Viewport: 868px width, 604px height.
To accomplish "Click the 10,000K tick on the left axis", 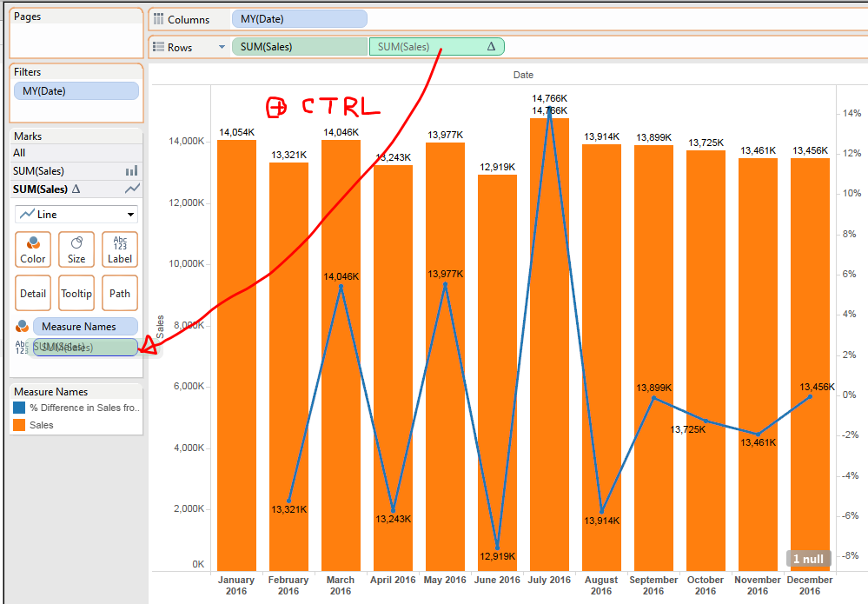I will coord(187,263).
